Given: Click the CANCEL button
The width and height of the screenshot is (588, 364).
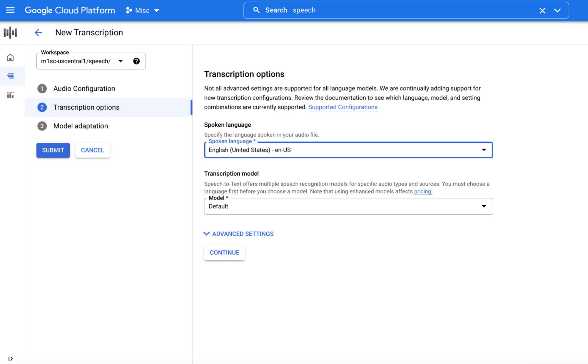Looking at the screenshot, I should 92,150.
